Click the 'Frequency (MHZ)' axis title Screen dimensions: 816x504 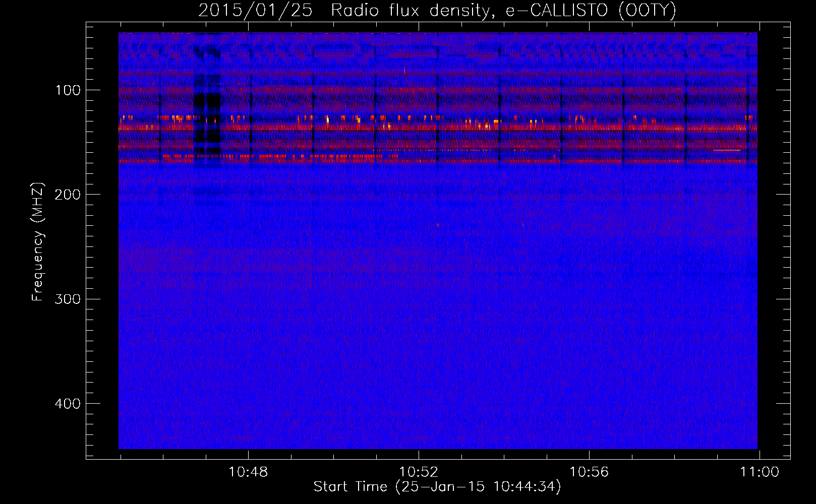click(38, 242)
